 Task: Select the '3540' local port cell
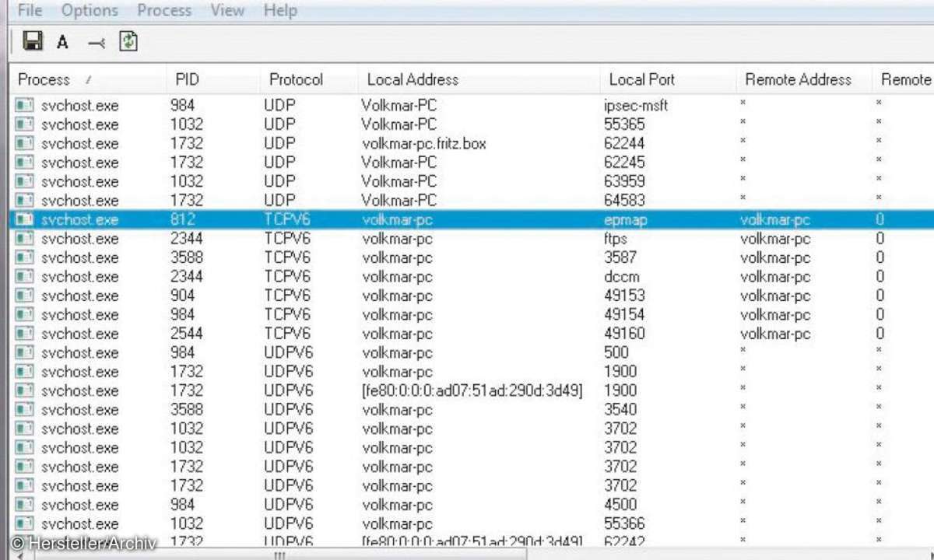pos(620,409)
